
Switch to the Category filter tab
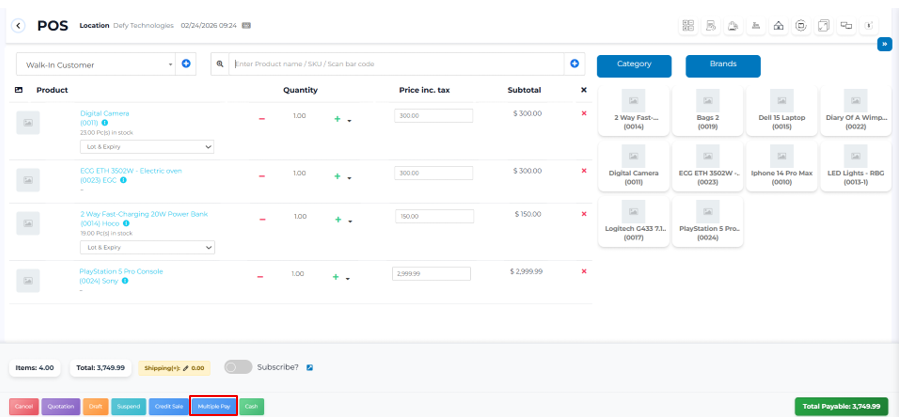633,65
